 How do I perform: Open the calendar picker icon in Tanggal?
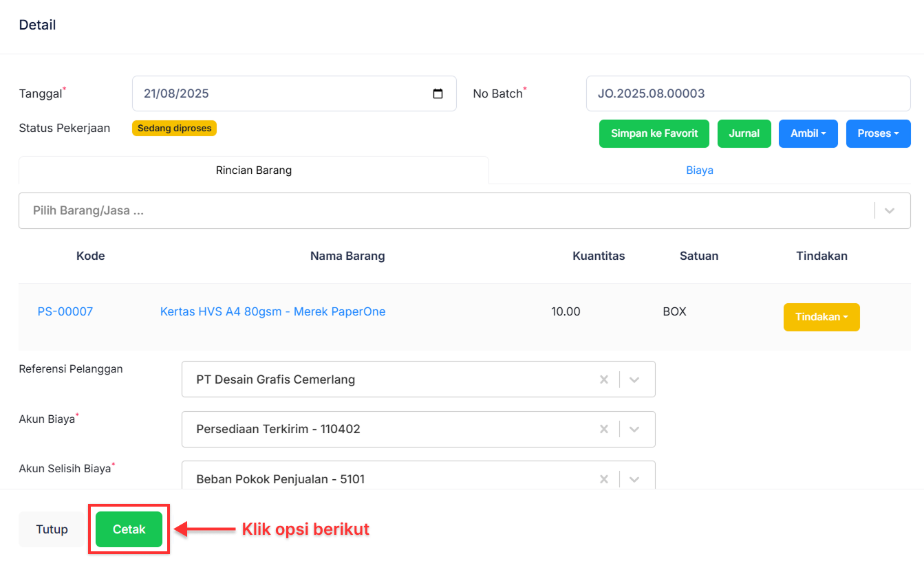[x=438, y=93]
